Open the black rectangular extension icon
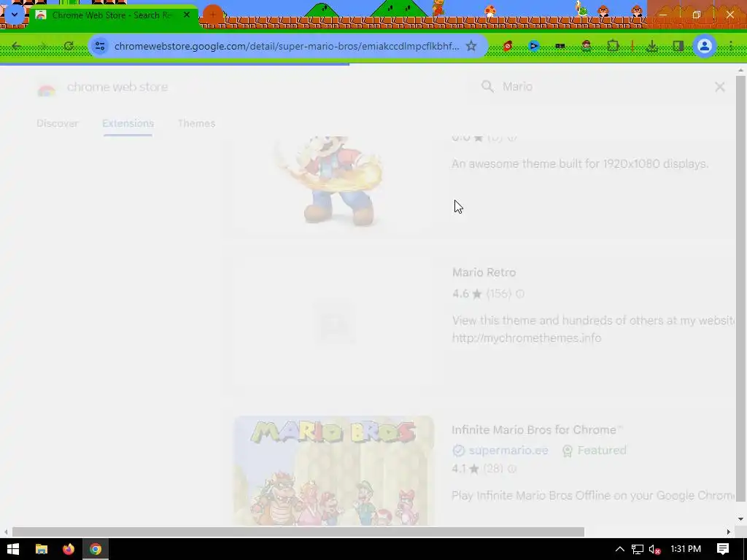Viewport: 747px width, 560px height. pyautogui.click(x=560, y=46)
